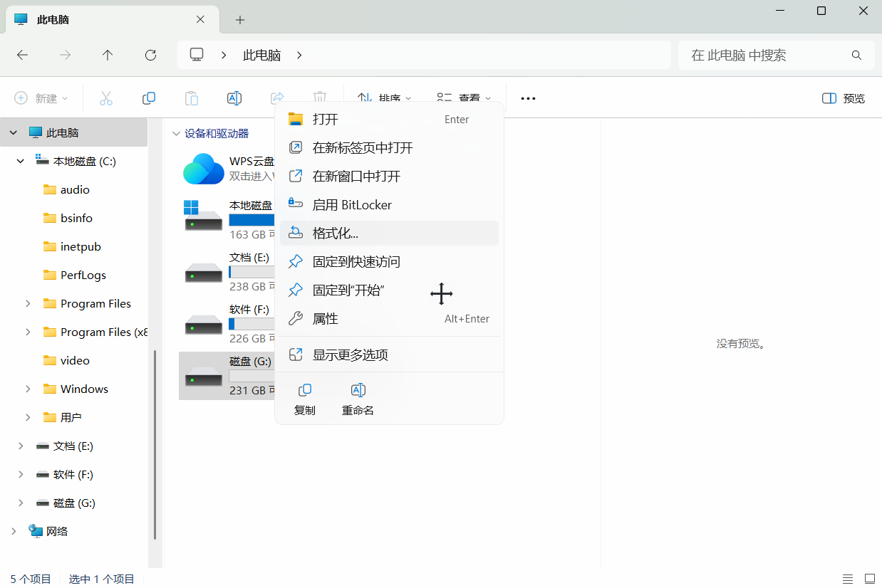
Task: Collapse the 设备和驱动器 group header
Action: [176, 134]
